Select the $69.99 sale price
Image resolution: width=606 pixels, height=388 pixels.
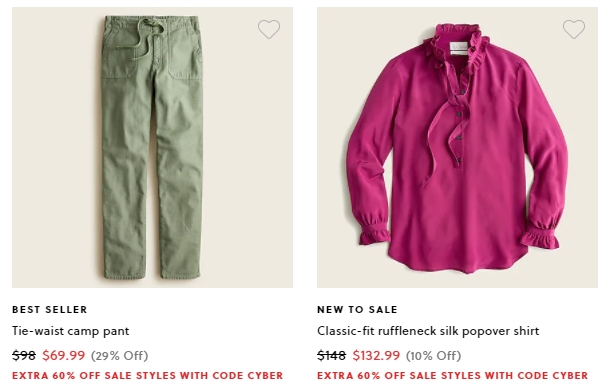tap(63, 355)
